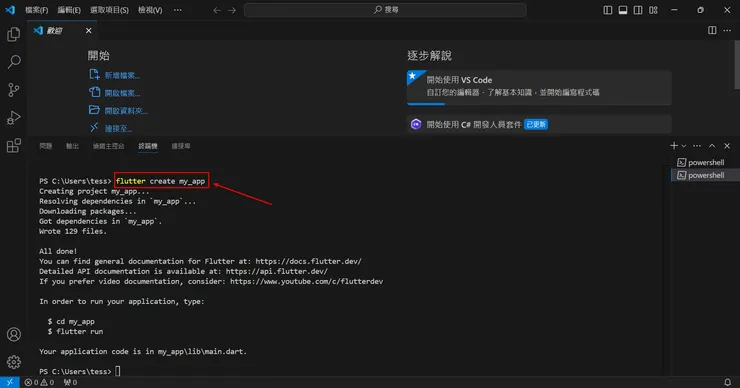This screenshot has height=388, width=740.
Task: Click errors and warnings count in status bar
Action: point(39,382)
